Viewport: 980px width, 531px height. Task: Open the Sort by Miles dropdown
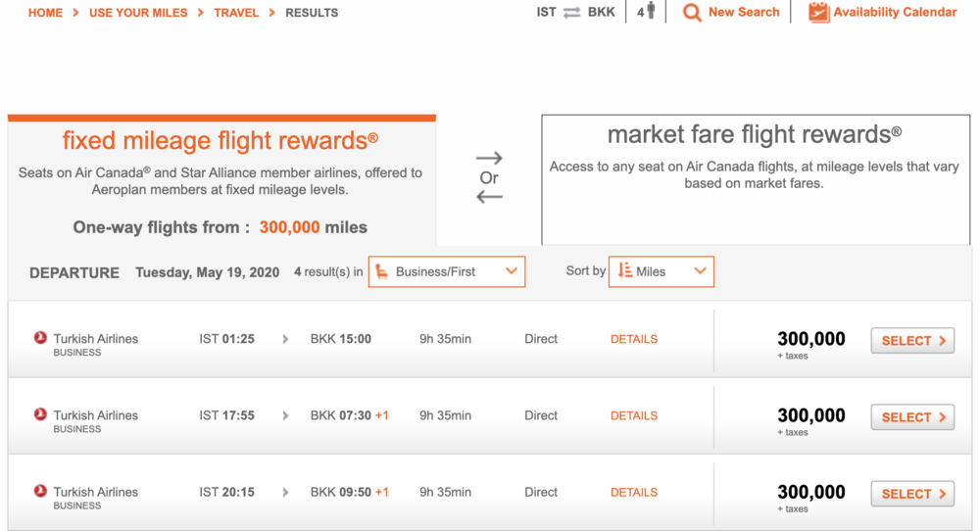coord(700,271)
